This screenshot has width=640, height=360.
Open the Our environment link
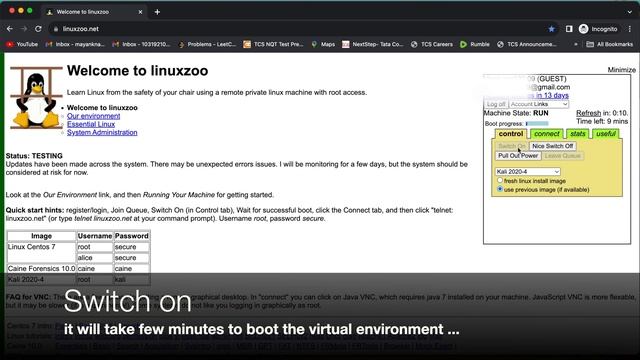click(x=93, y=116)
